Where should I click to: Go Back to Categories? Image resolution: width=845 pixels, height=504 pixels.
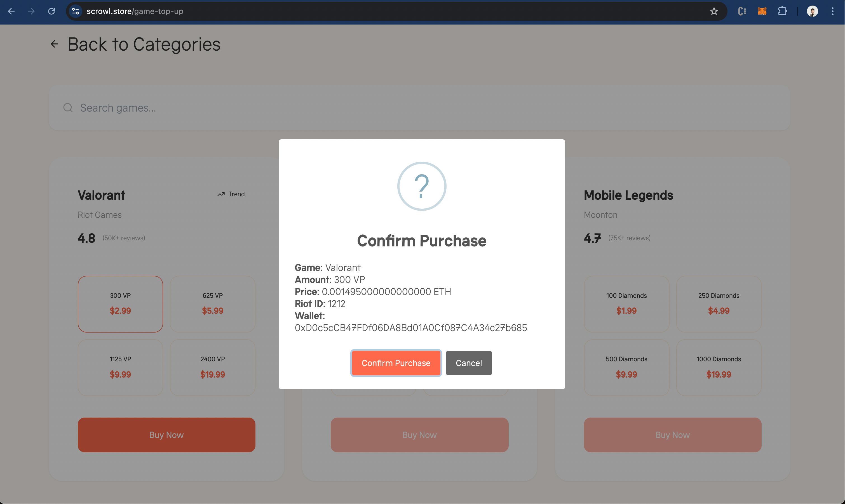(x=144, y=44)
